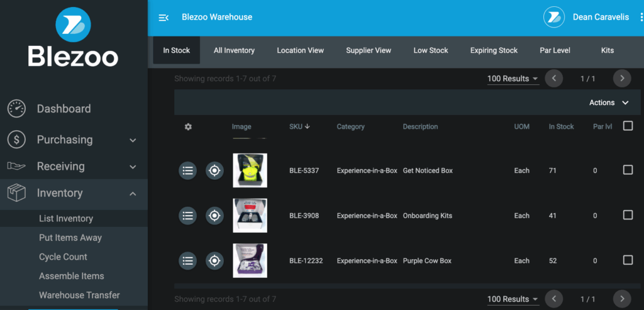
Task: Click the Dean Caravelis user name
Action: [601, 17]
